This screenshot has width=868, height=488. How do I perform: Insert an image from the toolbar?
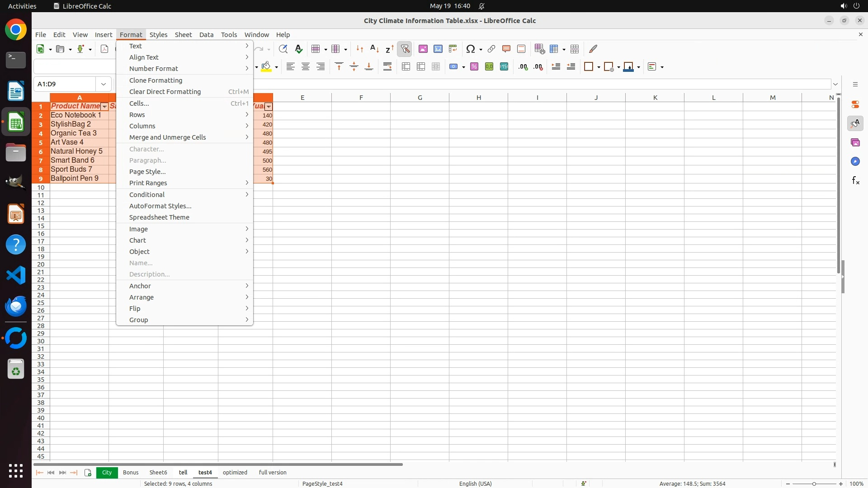[x=423, y=49]
